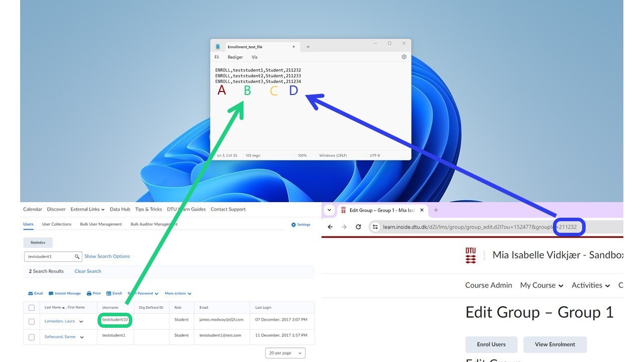Check the box for Lamseben, Laura
Screen dimensions: 644x362
tap(32, 321)
